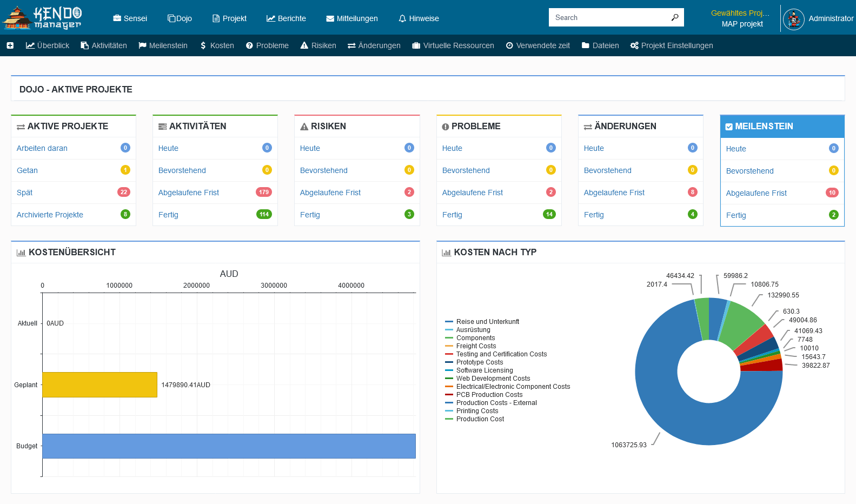Toggle Reise und Unterkunft legend color
Viewport: 856px width, 504px height.
[449, 322]
